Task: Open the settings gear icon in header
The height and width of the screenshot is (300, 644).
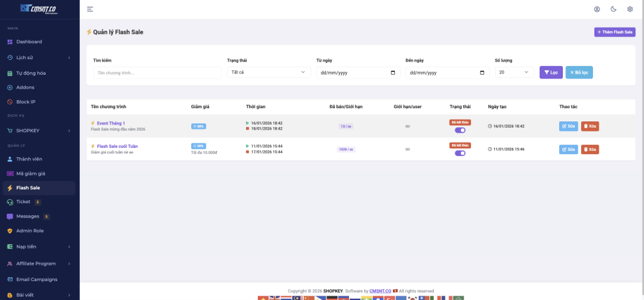Action: 630,9
